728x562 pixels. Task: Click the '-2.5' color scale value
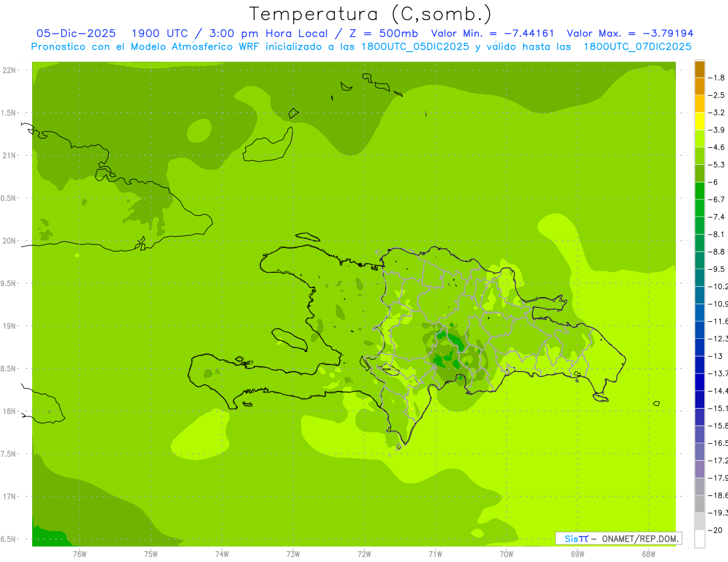[716, 95]
